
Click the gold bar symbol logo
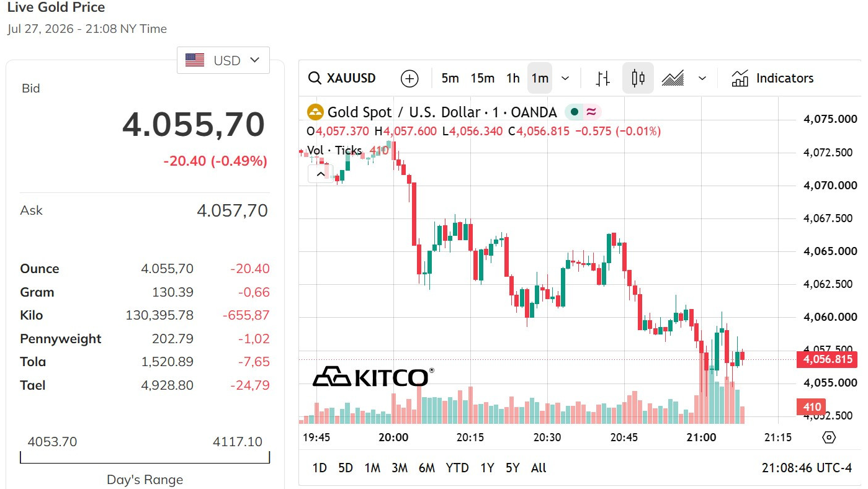316,112
